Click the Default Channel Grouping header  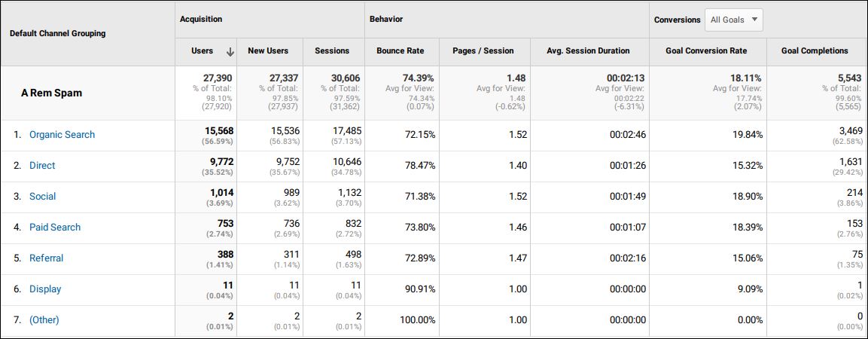[57, 33]
